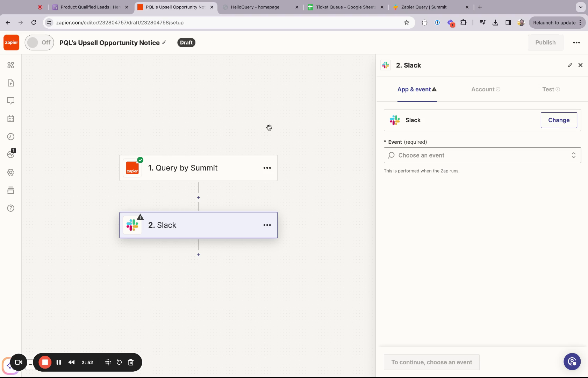Open the settings gear in sidebar
588x378 pixels.
[x=11, y=173]
